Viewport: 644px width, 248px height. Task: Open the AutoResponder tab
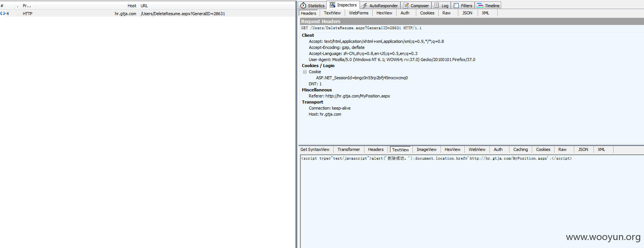coord(380,5)
